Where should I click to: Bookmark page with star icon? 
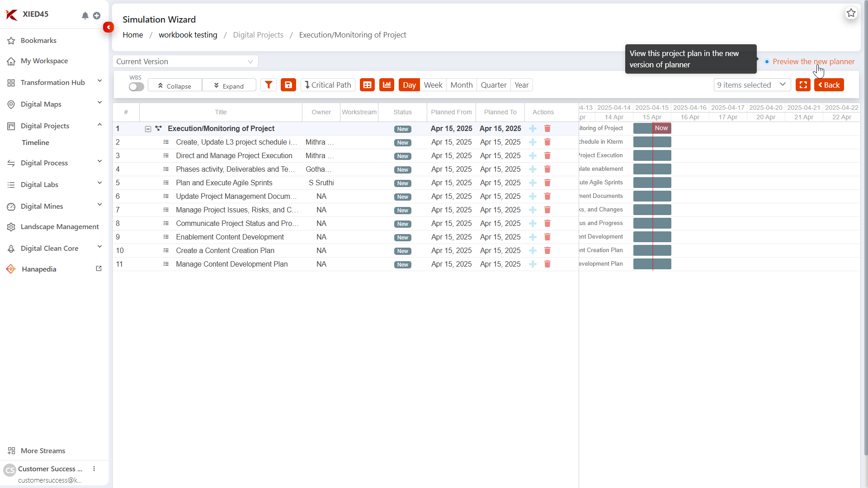[x=851, y=13]
